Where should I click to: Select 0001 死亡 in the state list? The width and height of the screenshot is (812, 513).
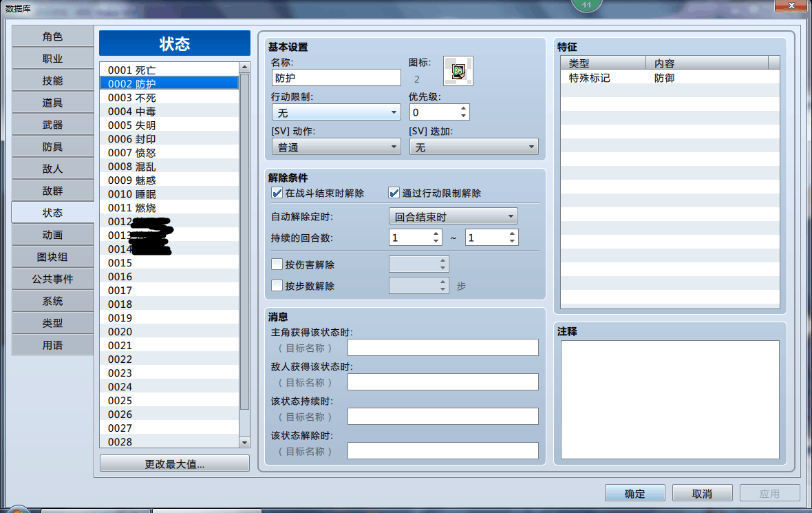169,70
